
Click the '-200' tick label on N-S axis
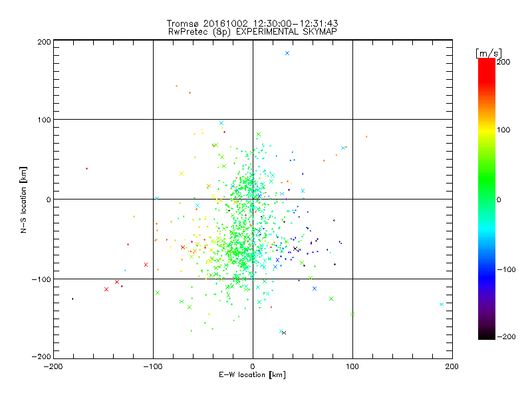tap(41, 356)
